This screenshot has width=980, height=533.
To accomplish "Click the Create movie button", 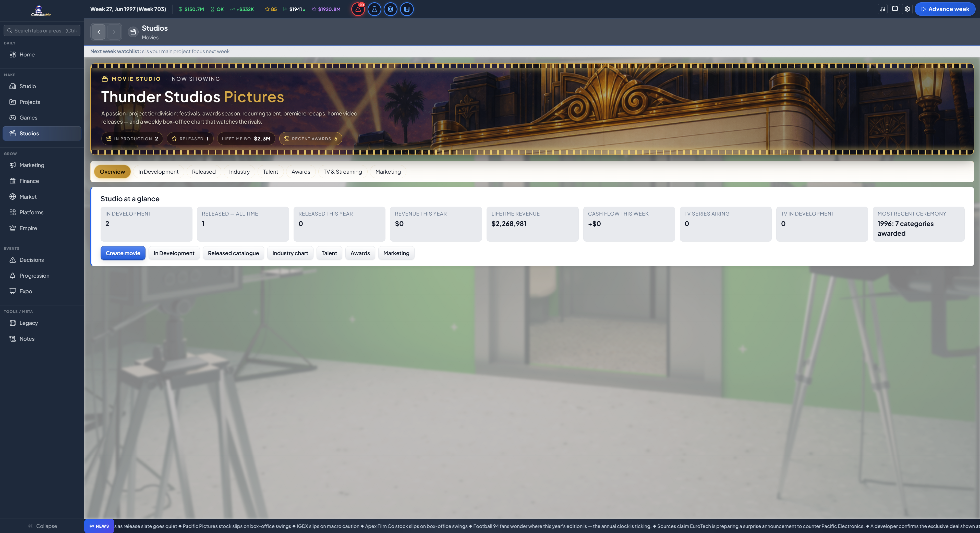I will pyautogui.click(x=123, y=253).
